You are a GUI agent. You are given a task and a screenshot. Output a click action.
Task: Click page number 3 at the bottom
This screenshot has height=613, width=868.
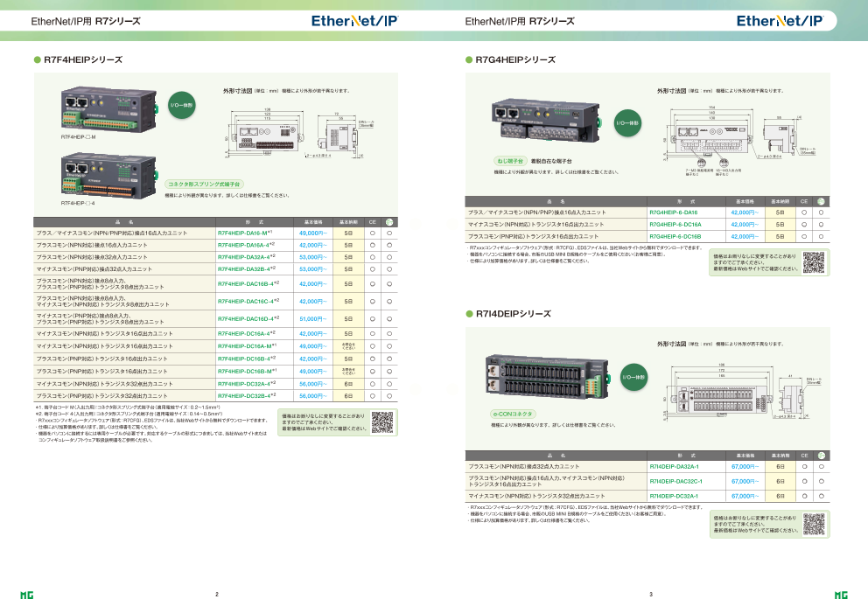(x=651, y=594)
